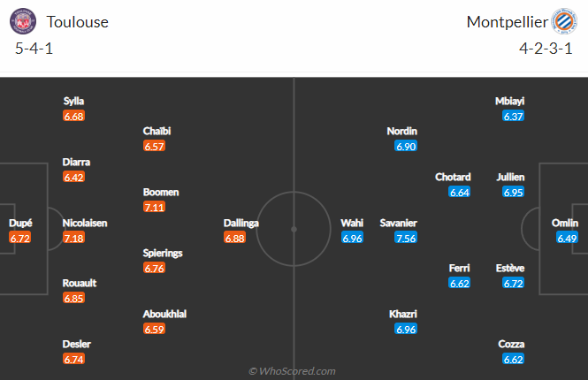Click the Montpellier club crest icon

tap(564, 21)
